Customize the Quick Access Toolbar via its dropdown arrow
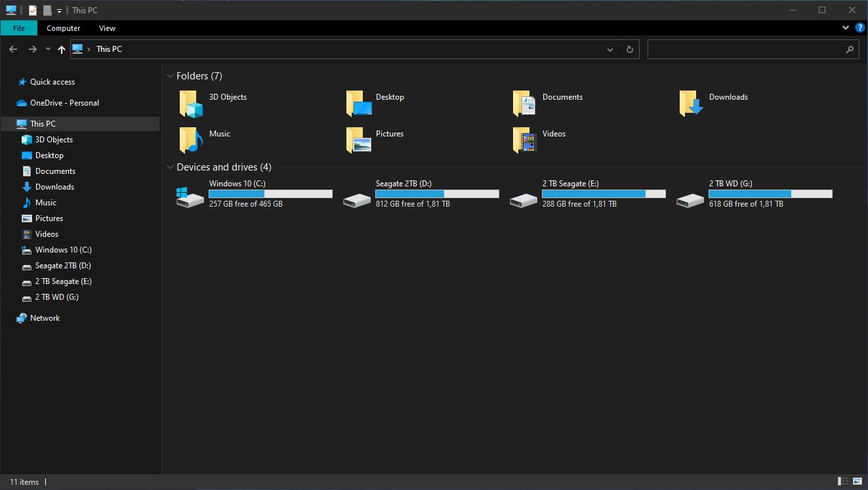Viewport: 868px width, 490px height. pyautogui.click(x=59, y=10)
